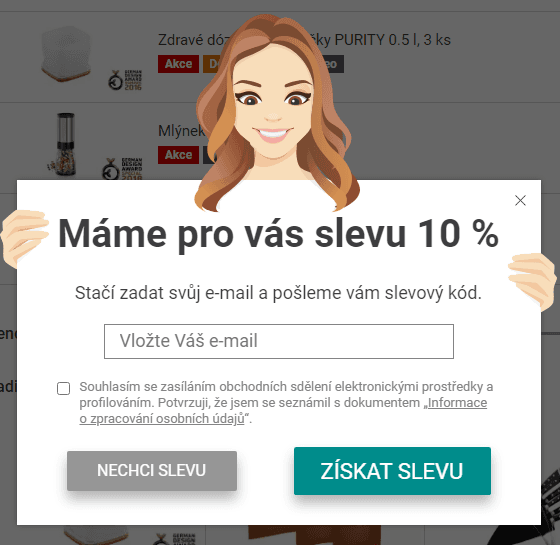
Task: Open the 'Mlýnek' product title
Action: pyautogui.click(x=181, y=131)
